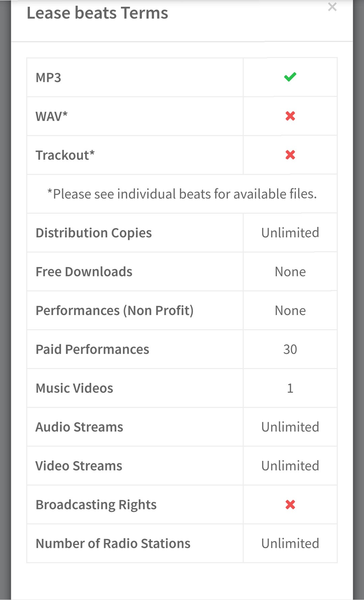The width and height of the screenshot is (364, 600).
Task: Click None value for Performances (Non Profit)
Action: [290, 310]
